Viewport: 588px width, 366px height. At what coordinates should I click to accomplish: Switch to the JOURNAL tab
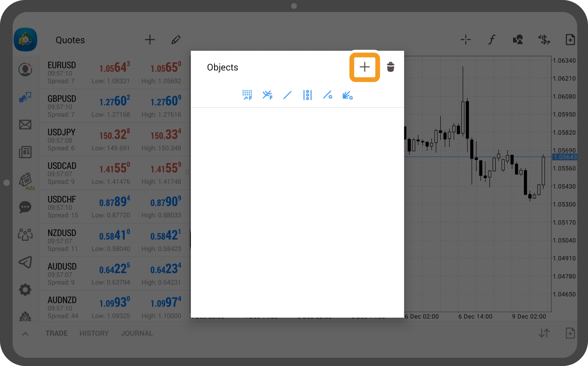click(x=137, y=333)
